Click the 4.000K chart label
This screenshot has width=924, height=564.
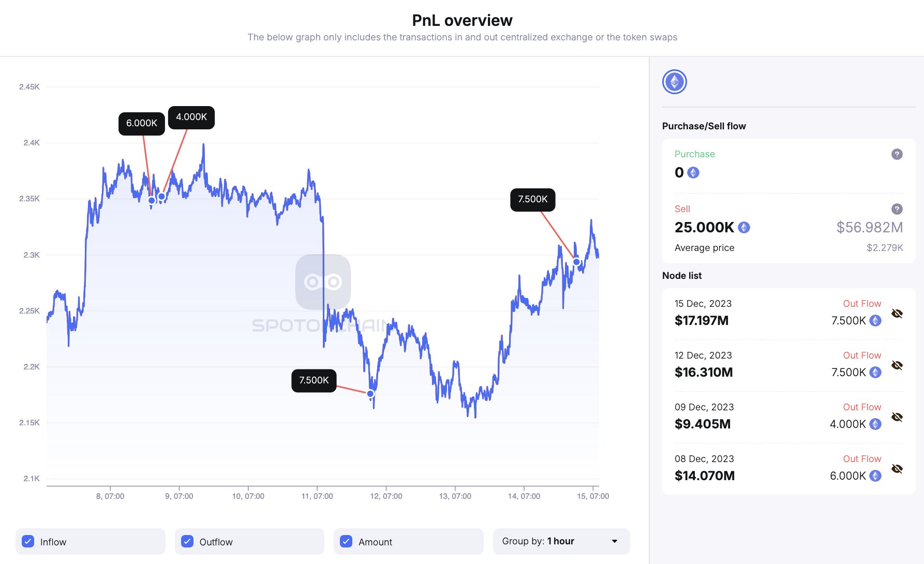pyautogui.click(x=191, y=117)
